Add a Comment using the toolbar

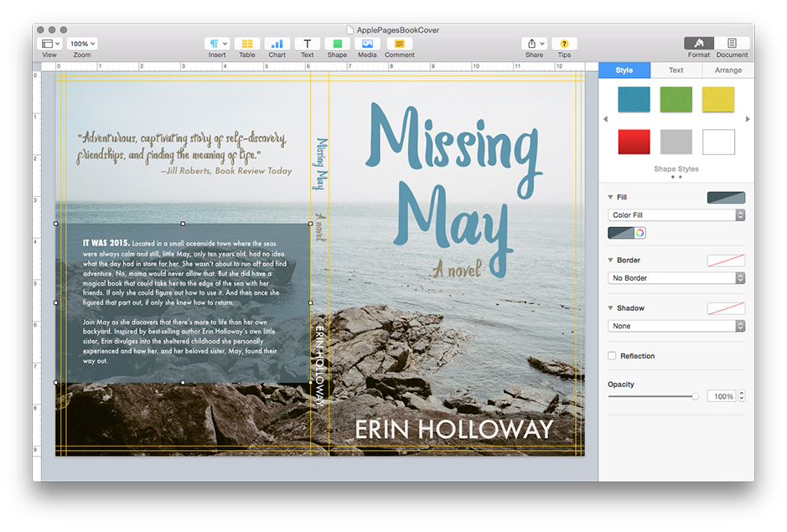[399, 44]
